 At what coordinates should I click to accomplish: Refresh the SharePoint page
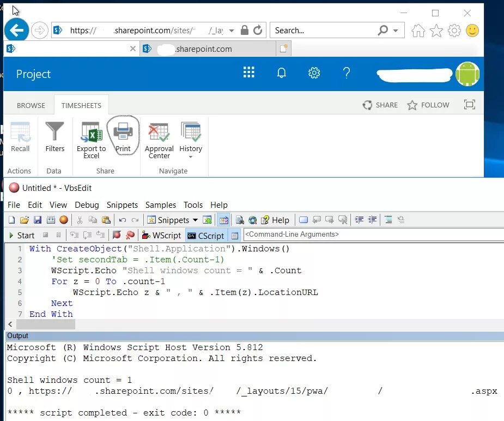click(258, 30)
